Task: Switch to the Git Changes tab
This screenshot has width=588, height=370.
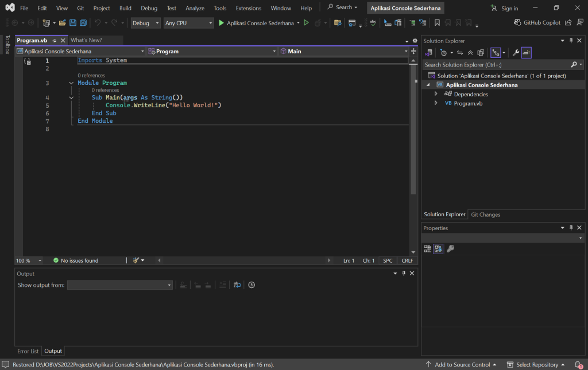Action: point(486,215)
